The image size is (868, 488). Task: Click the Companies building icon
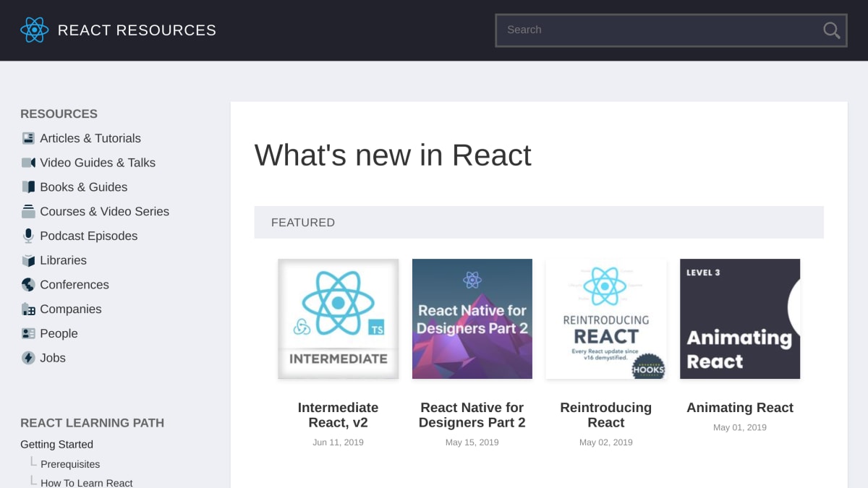28,309
